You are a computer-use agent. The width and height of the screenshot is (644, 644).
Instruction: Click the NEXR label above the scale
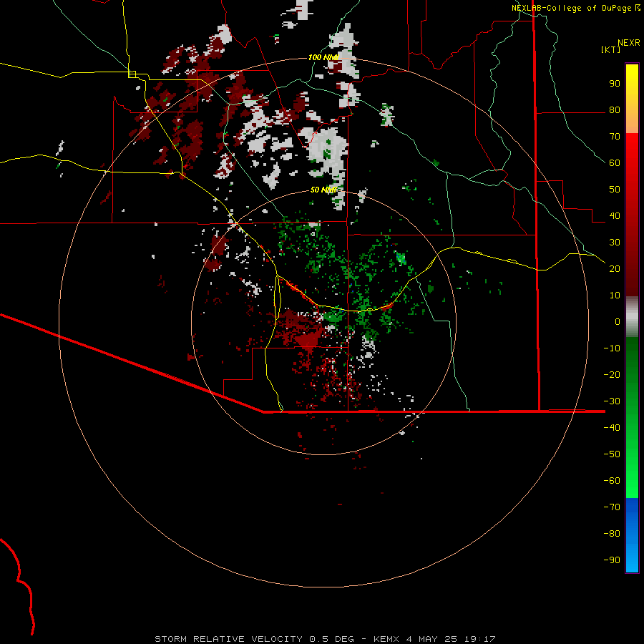tap(629, 43)
